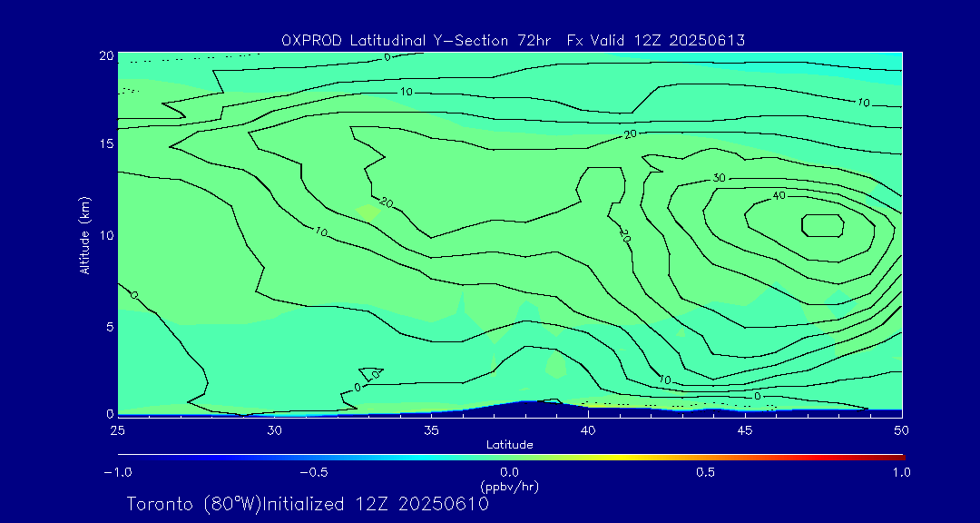Click the x-axis tick label 30

click(x=274, y=429)
